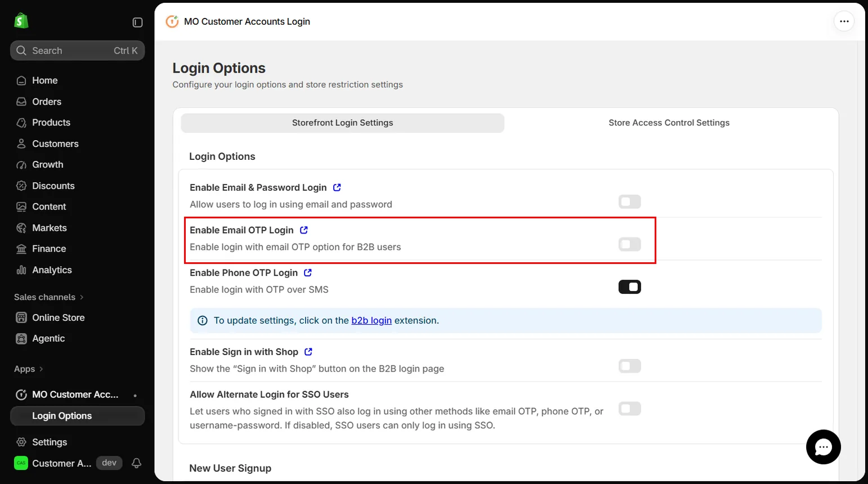The image size is (868, 484).
Task: Click the MO Customer Accounts app logo in header
Action: click(172, 21)
